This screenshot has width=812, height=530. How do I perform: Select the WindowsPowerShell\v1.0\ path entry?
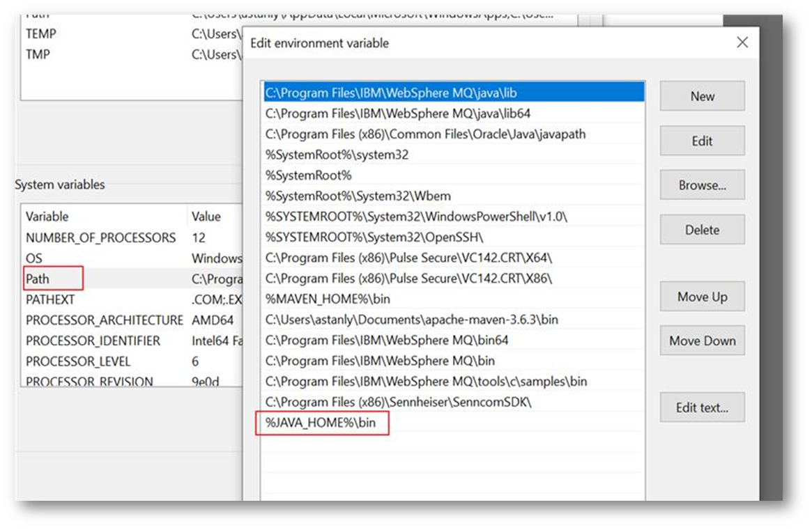coord(416,217)
